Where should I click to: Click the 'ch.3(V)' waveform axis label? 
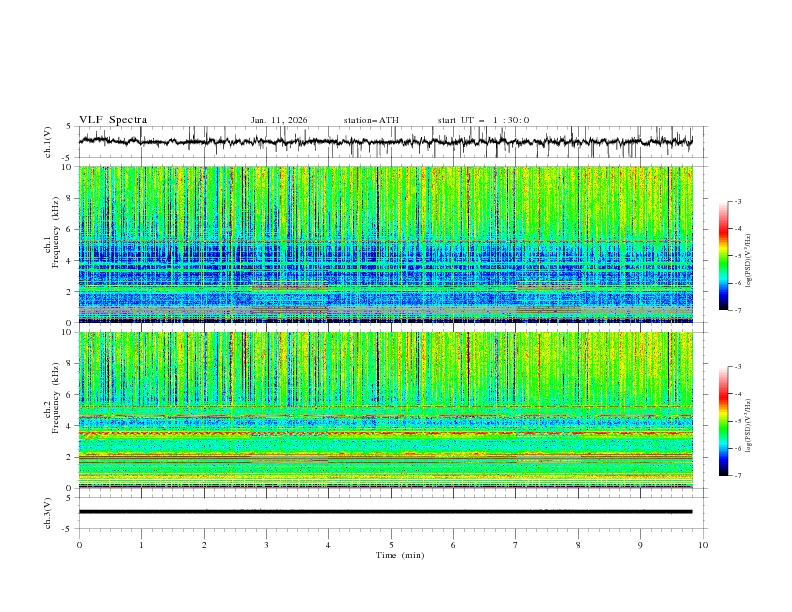(x=48, y=513)
